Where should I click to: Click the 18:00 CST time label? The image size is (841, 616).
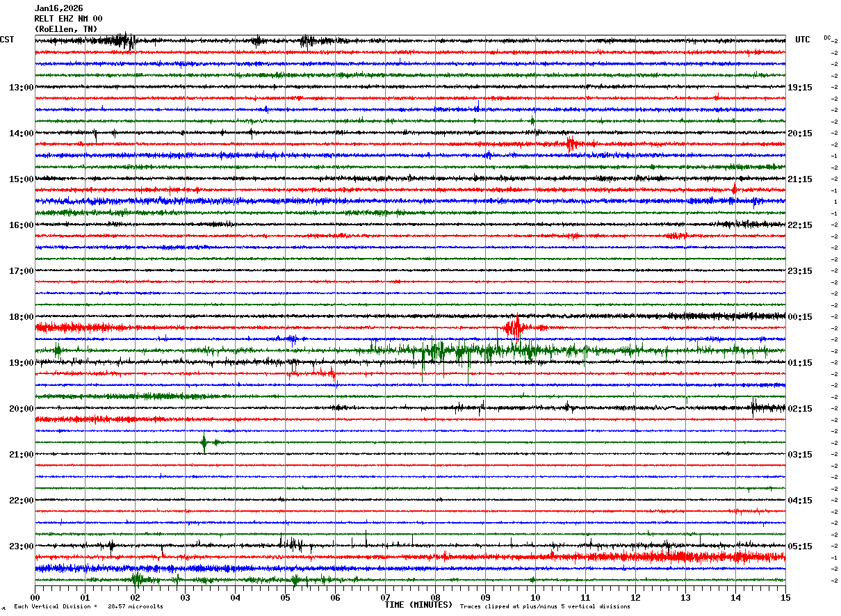coord(21,317)
